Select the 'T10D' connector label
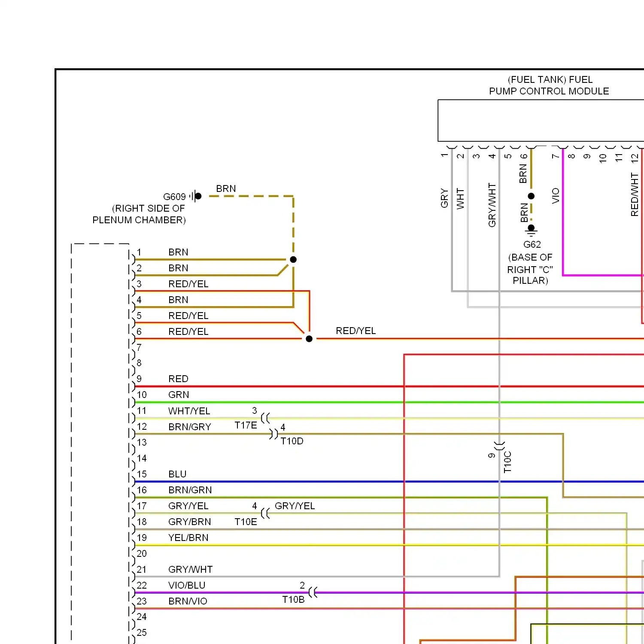The height and width of the screenshot is (644, 644). (x=292, y=441)
